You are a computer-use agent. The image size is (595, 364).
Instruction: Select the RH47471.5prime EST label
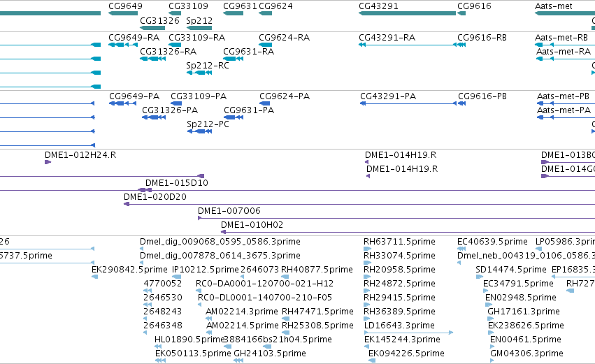click(317, 312)
